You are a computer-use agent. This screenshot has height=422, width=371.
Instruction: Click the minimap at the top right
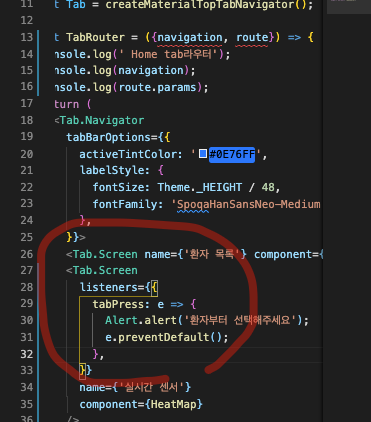(349, 7)
